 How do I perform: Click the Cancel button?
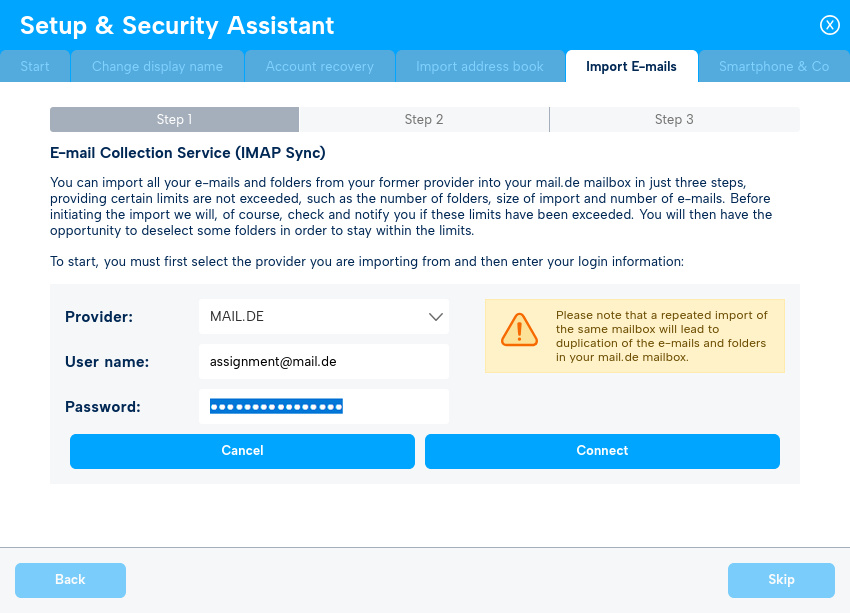point(242,451)
